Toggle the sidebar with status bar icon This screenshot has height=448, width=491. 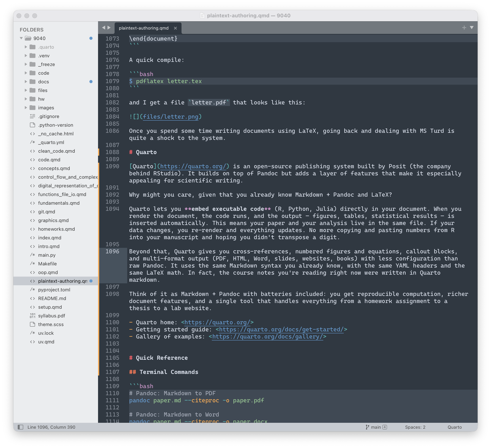coord(20,427)
